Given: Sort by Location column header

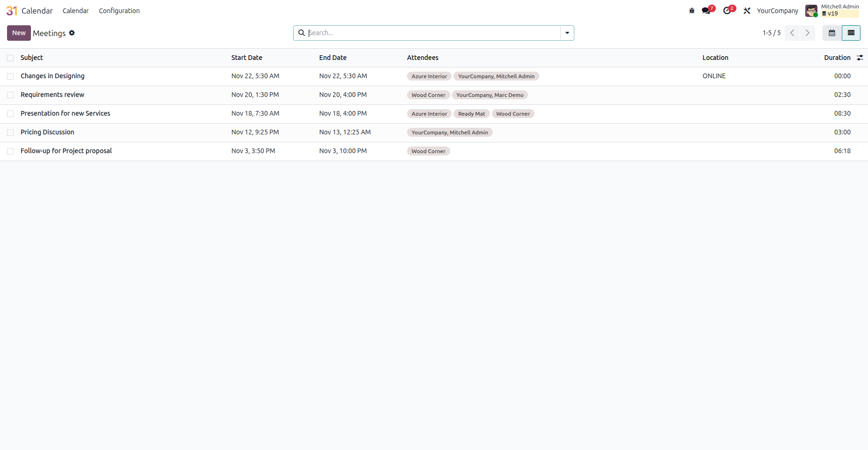Looking at the screenshot, I should pyautogui.click(x=715, y=58).
